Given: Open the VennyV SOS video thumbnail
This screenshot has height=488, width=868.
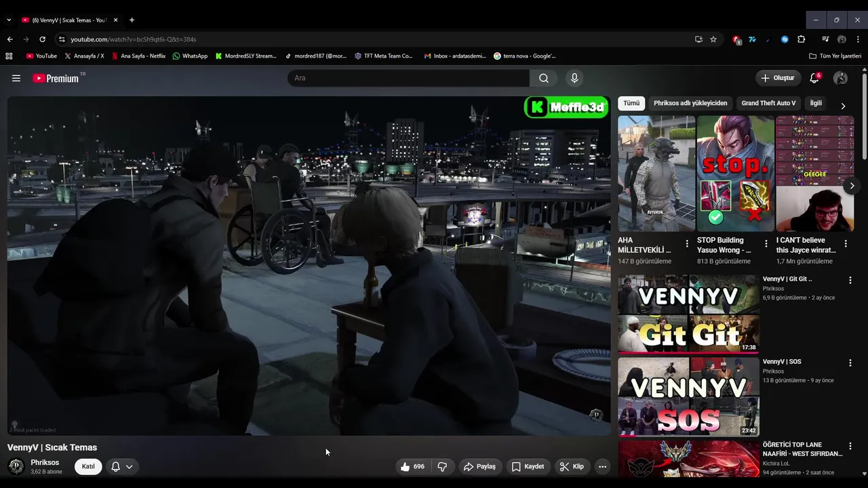Looking at the screenshot, I should pyautogui.click(x=688, y=396).
